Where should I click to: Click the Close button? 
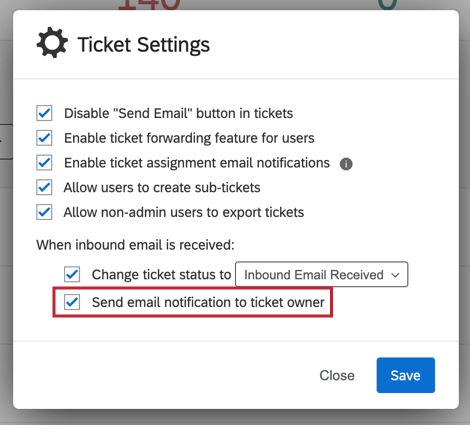tap(337, 375)
